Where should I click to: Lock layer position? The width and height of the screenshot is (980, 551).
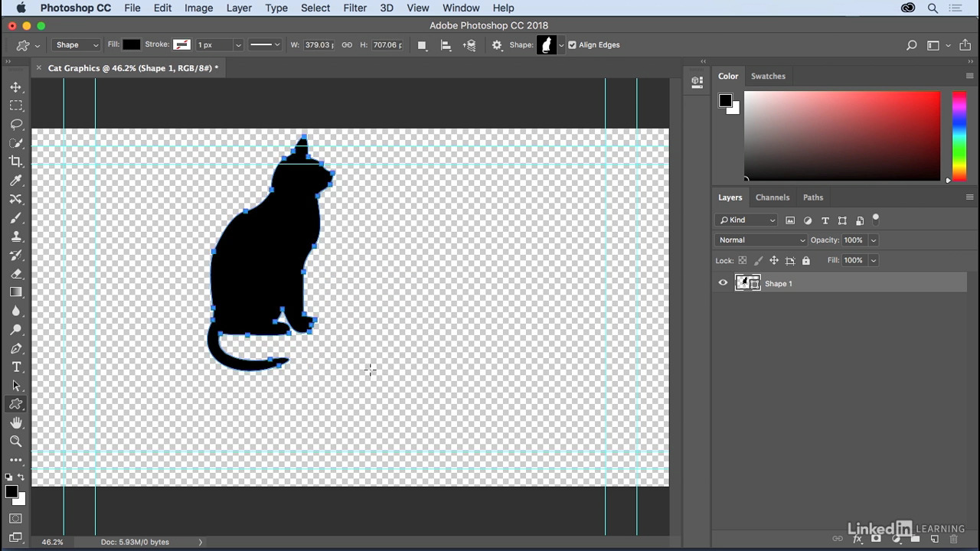[774, 260]
